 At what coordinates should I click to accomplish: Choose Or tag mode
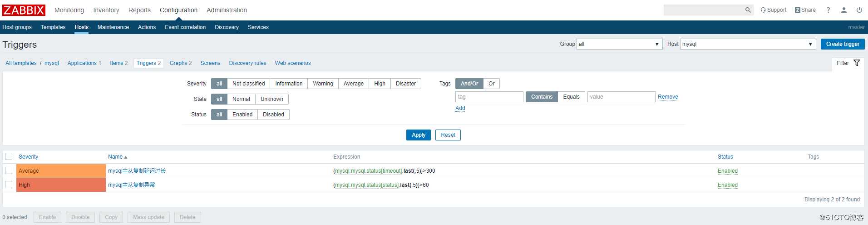[x=492, y=84]
